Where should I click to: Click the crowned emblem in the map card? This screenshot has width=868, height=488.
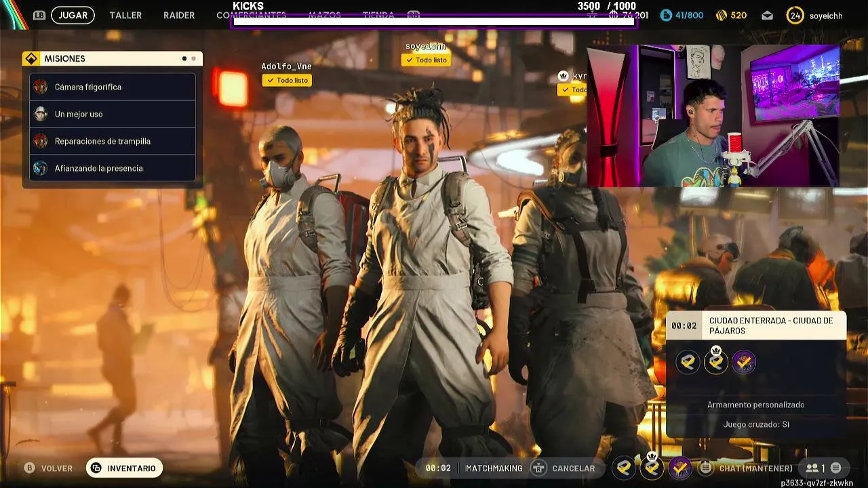pos(715,361)
